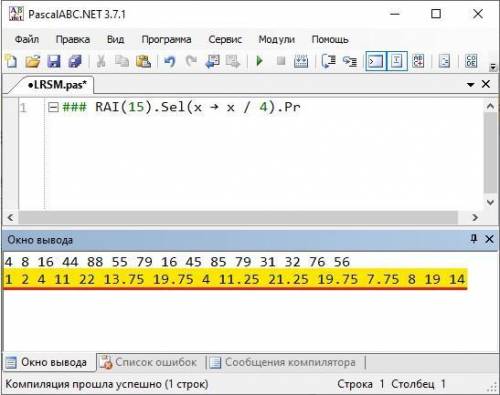
Task: Open the tab list dropdown arrow
Action: 471,85
